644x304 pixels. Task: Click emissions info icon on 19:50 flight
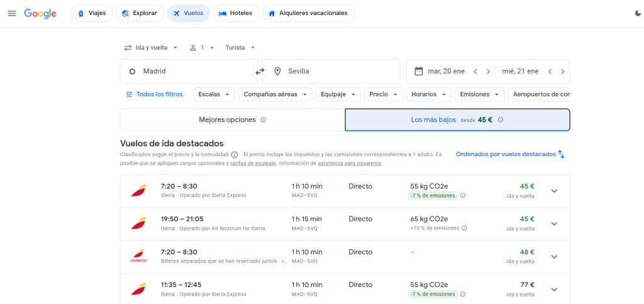[465, 228]
